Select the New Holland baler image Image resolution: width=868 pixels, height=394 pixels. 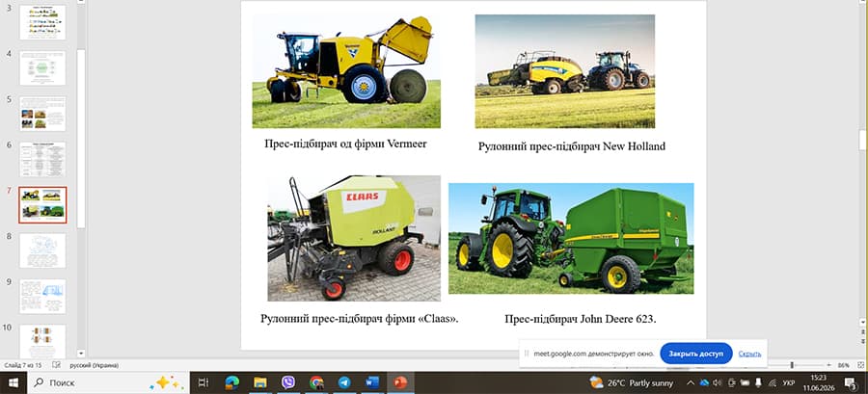pyautogui.click(x=564, y=71)
